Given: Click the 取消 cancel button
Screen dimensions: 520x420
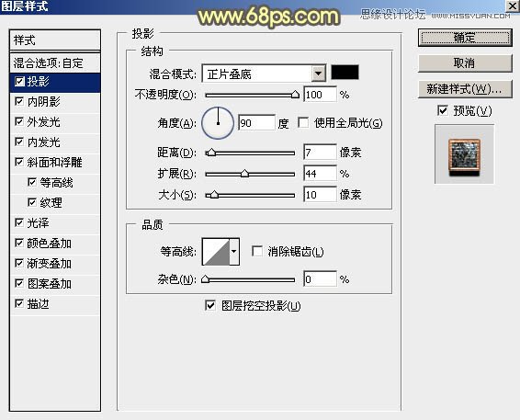Looking at the screenshot, I should (x=465, y=63).
